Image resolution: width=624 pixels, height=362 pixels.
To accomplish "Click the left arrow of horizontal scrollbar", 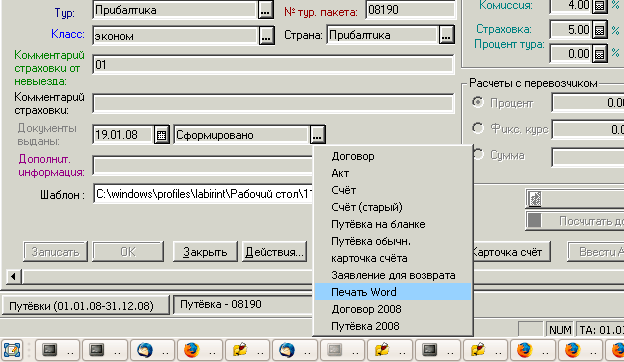I will 14,276.
